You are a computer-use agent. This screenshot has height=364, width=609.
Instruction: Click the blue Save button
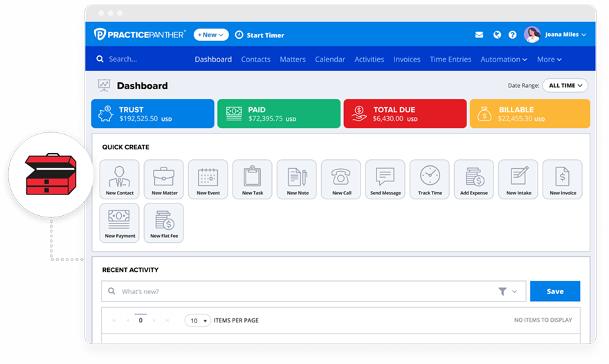[x=555, y=291]
